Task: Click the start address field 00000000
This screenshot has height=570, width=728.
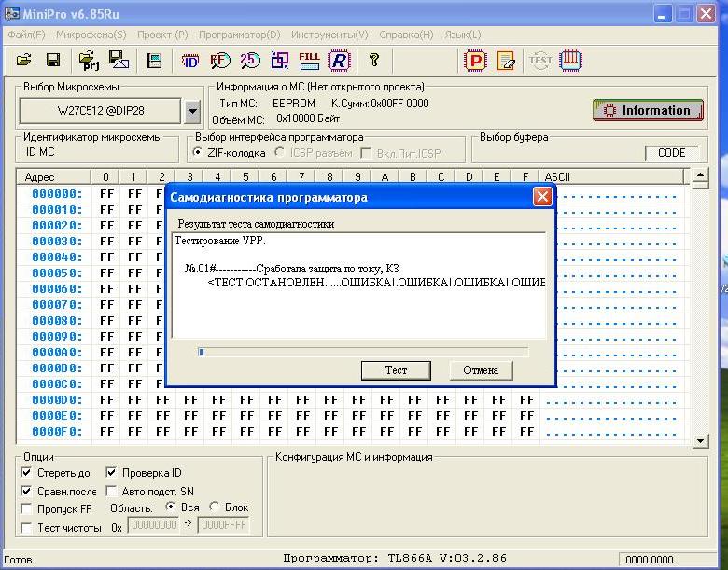Action: tap(153, 525)
